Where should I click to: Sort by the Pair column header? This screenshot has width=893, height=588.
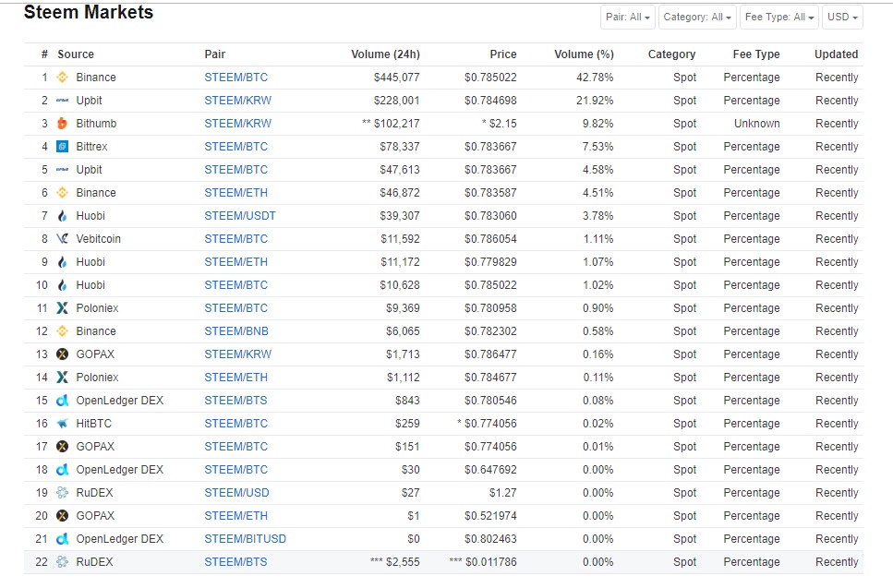(x=214, y=54)
